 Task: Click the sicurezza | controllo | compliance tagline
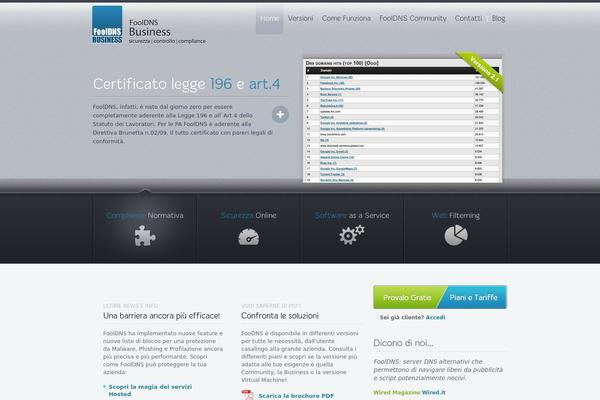(x=167, y=41)
